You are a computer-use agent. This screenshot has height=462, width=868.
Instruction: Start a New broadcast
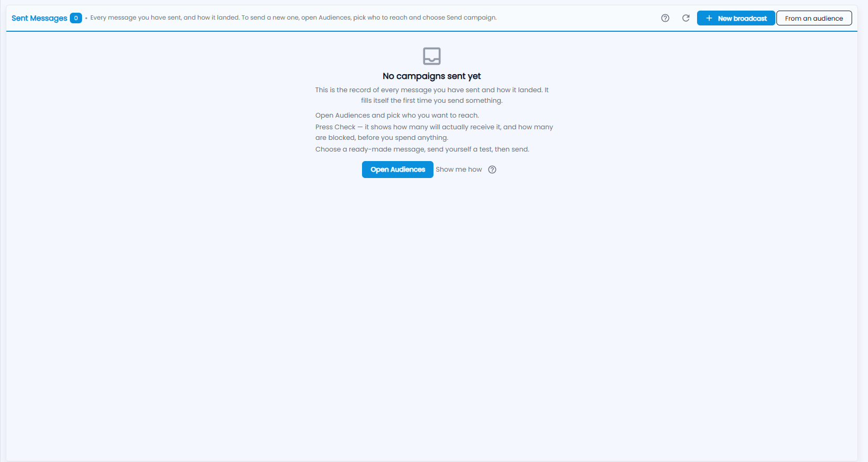736,18
